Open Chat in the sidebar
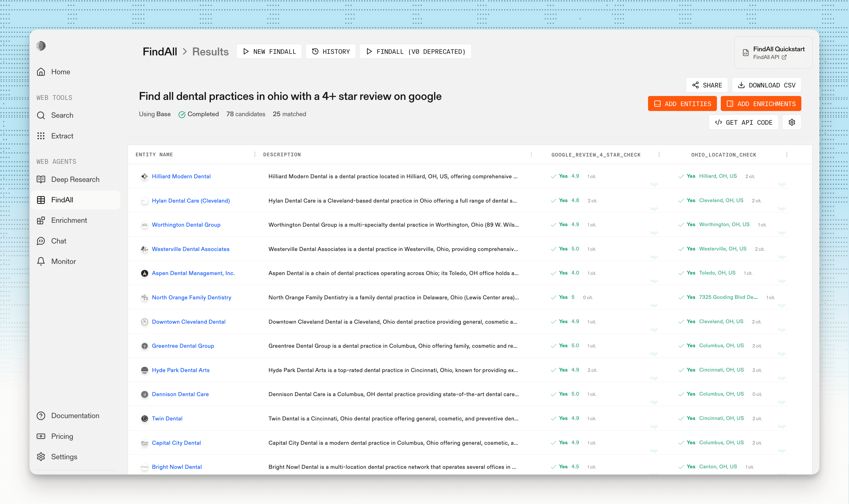The width and height of the screenshot is (849, 504). (x=59, y=241)
